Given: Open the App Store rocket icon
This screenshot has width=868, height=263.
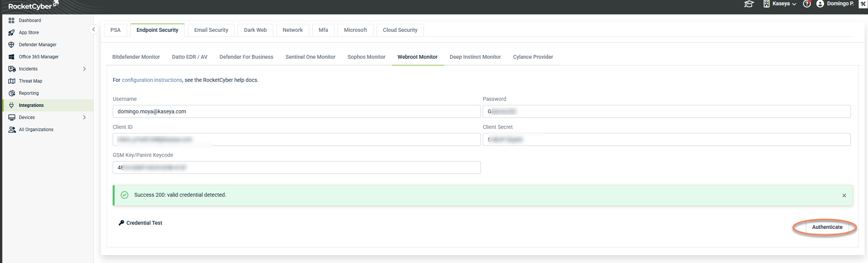Looking at the screenshot, I should (x=11, y=33).
